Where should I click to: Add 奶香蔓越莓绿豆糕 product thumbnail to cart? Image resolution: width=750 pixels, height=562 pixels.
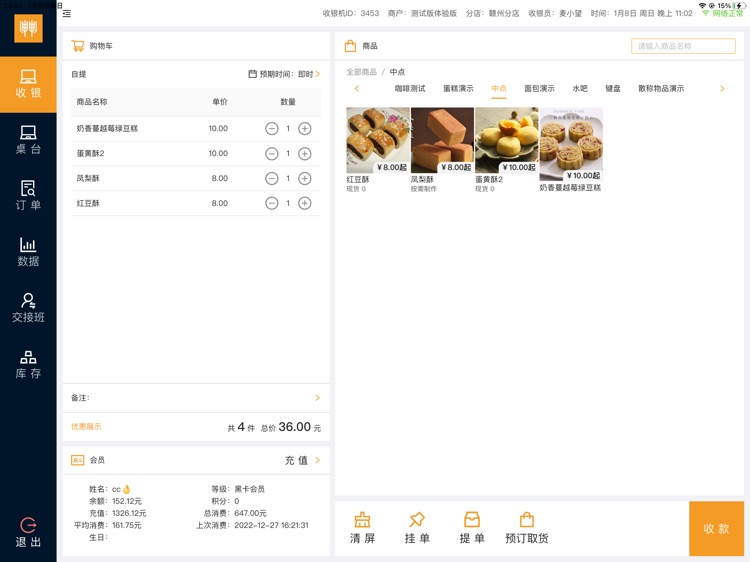tap(571, 144)
